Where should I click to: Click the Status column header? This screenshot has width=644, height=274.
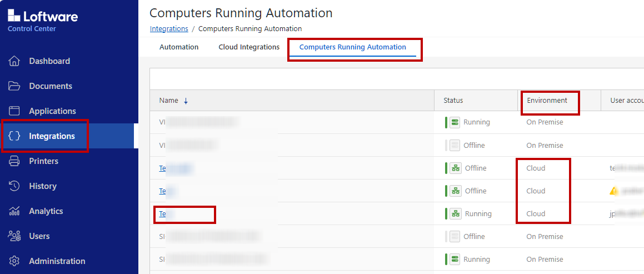pos(453,101)
